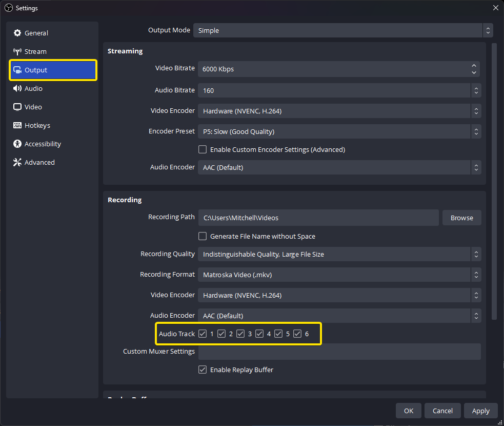Apply the current settings
The height and width of the screenshot is (426, 504).
click(x=480, y=411)
